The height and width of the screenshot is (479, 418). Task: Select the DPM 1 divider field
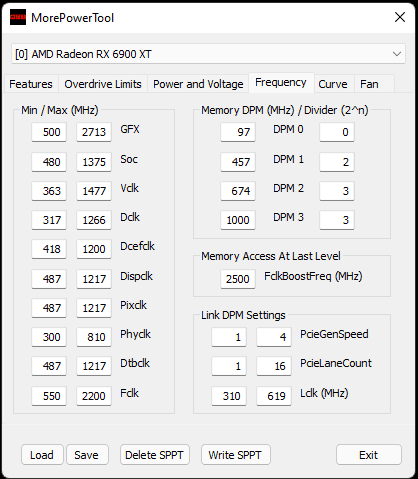click(x=337, y=162)
